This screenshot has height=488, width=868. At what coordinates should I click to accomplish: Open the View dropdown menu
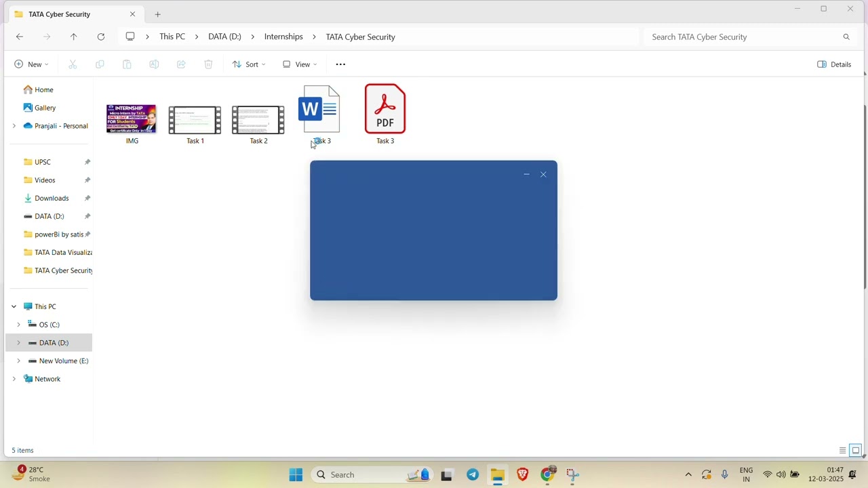300,64
